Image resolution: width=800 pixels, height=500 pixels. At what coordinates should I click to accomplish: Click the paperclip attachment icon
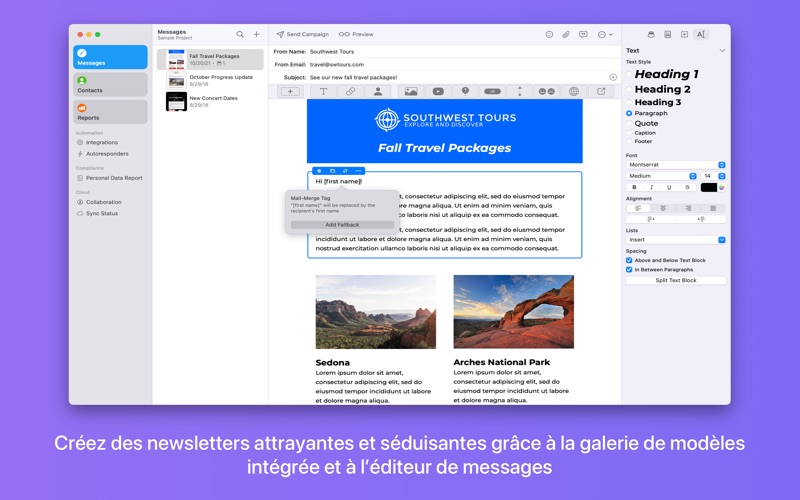point(566,34)
